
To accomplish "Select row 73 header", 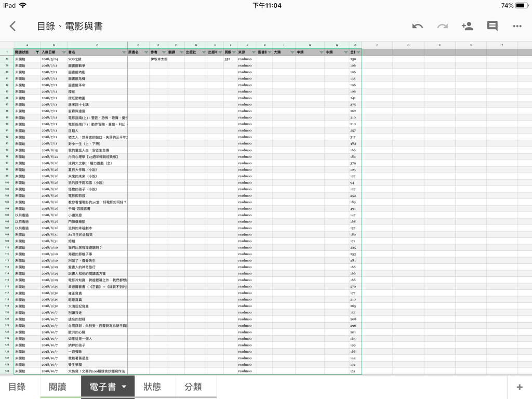I will pos(7,59).
